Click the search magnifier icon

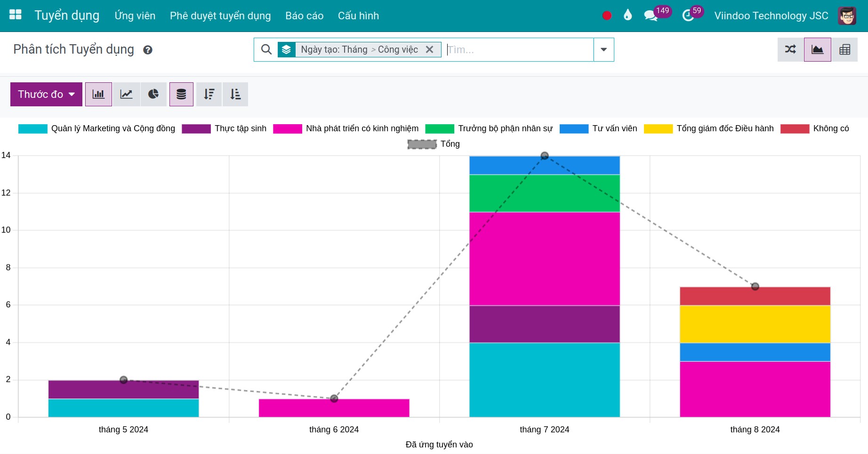click(266, 49)
